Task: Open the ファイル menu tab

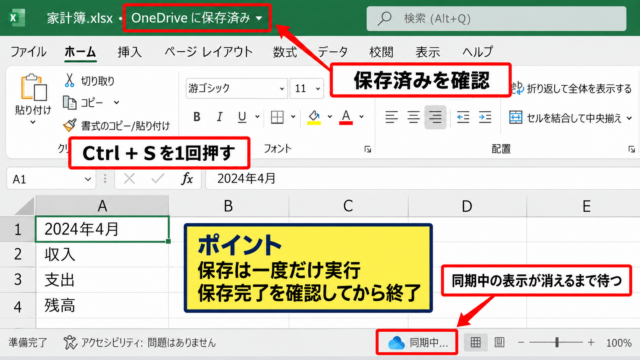Action: pyautogui.click(x=28, y=52)
